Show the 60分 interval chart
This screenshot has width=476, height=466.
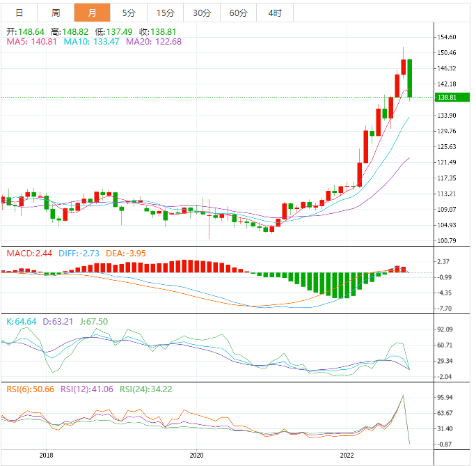pos(238,13)
